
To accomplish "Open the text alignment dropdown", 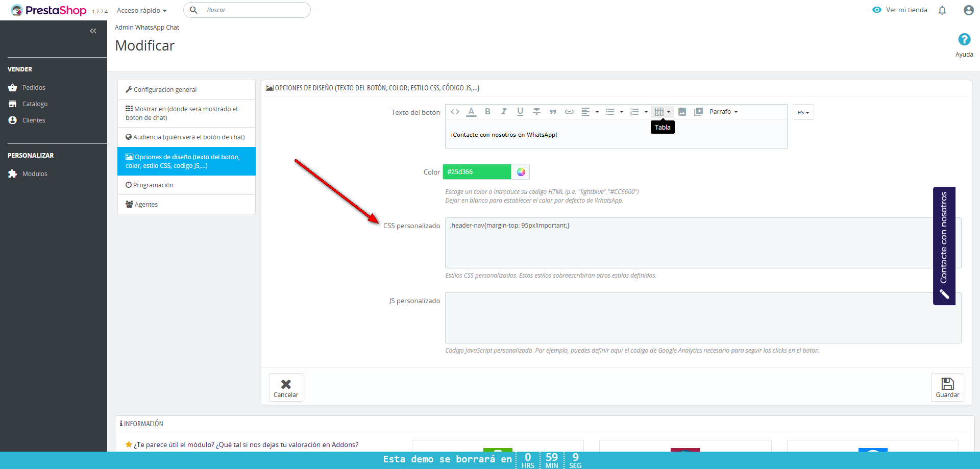I will click(590, 112).
